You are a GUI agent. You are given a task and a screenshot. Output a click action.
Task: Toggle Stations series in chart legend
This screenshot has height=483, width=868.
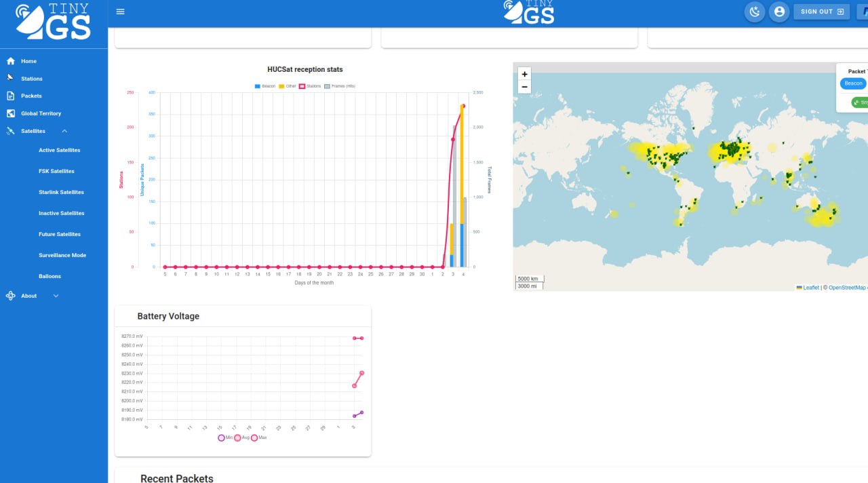point(310,86)
